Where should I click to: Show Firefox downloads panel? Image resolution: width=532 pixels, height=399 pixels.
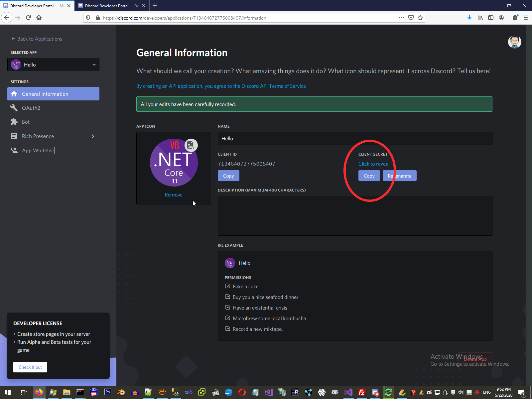click(469, 18)
